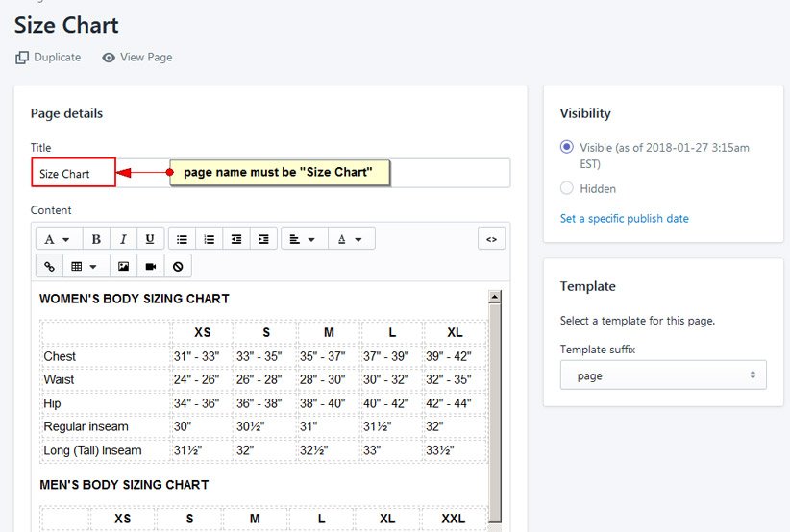Insert a video into content
The width and height of the screenshot is (790, 532).
click(150, 266)
